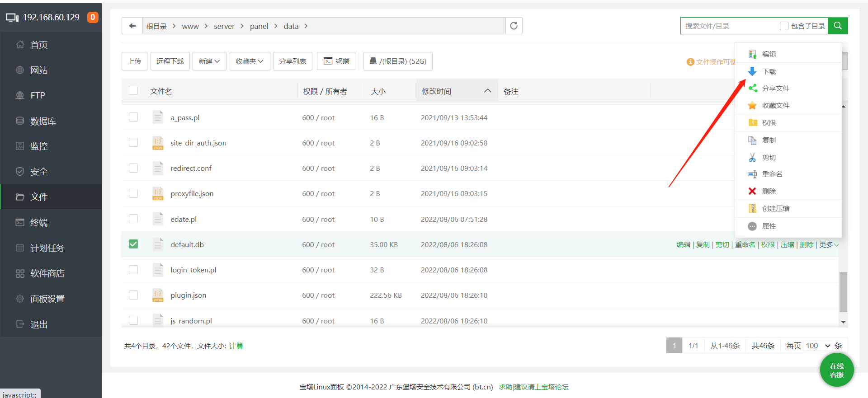The width and height of the screenshot is (868, 398).
Task: Check the proxyfile.json row checkbox
Action: pos(133,193)
